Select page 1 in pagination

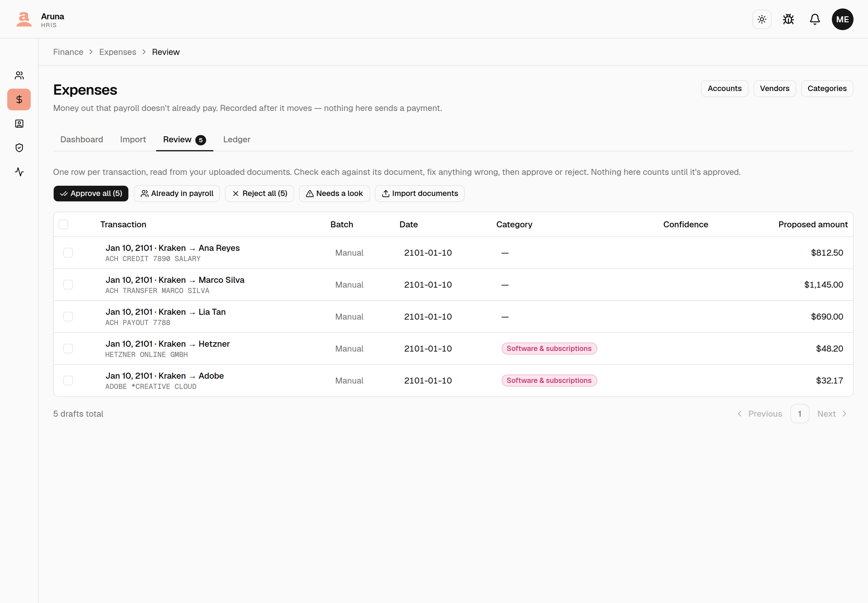800,414
